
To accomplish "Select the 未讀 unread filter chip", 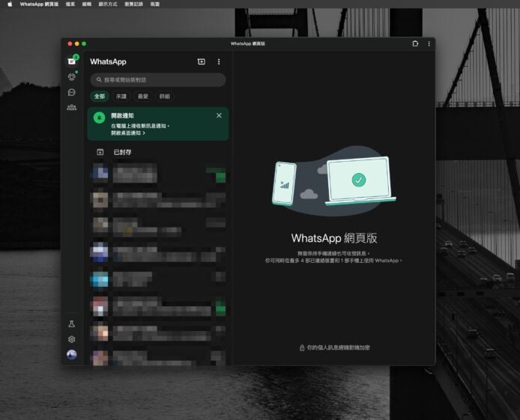I will click(x=121, y=97).
